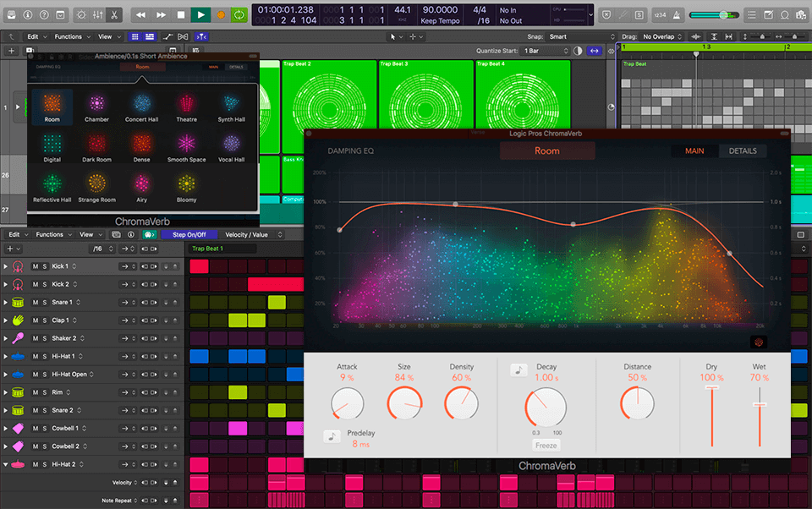Screen dimensions: 812x509
Task: Pick the Digital reverb type
Action: pyautogui.click(x=52, y=144)
